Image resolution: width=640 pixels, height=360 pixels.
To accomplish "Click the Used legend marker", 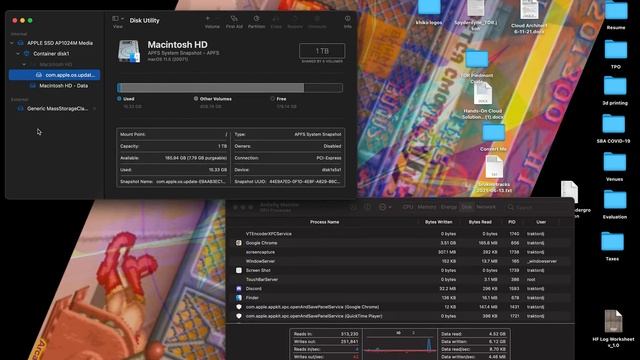I will (119, 99).
